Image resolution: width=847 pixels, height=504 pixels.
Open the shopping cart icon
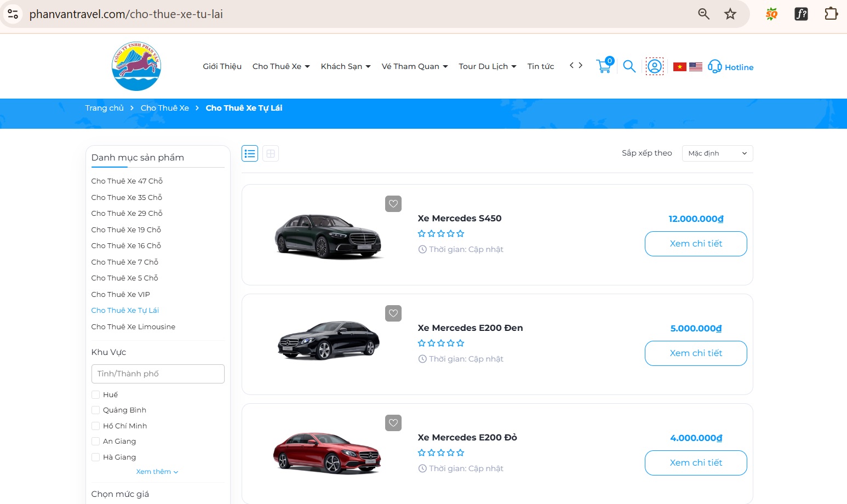604,66
